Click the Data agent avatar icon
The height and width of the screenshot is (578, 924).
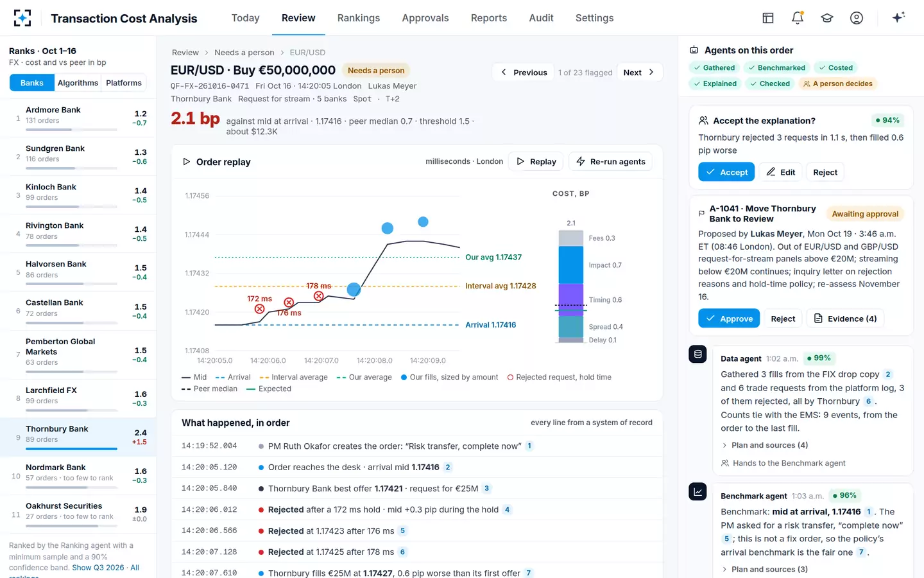click(x=697, y=354)
